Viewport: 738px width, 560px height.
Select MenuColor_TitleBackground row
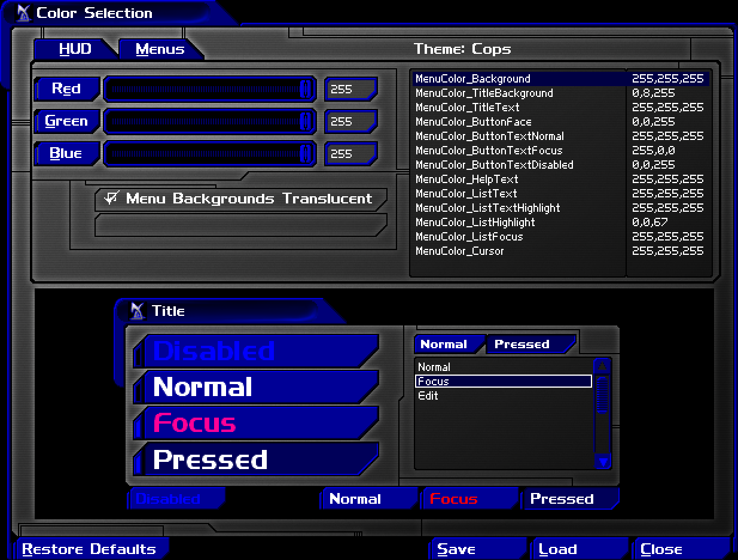coord(560,93)
